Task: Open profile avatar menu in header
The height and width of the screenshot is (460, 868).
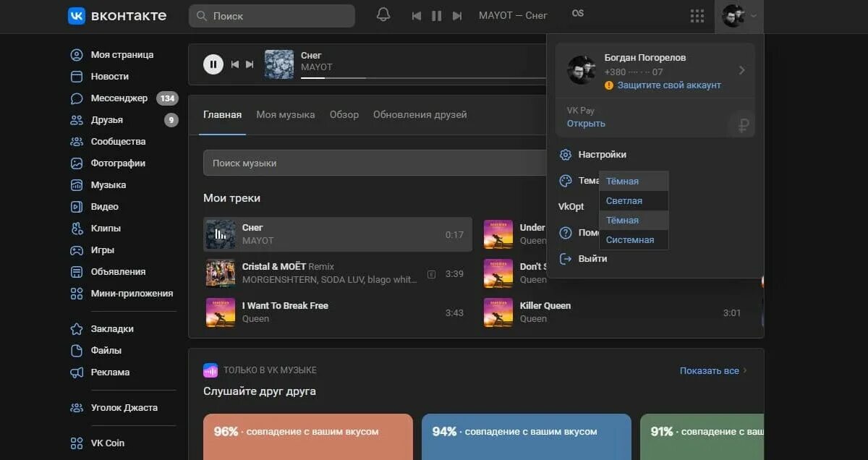Action: tap(739, 16)
